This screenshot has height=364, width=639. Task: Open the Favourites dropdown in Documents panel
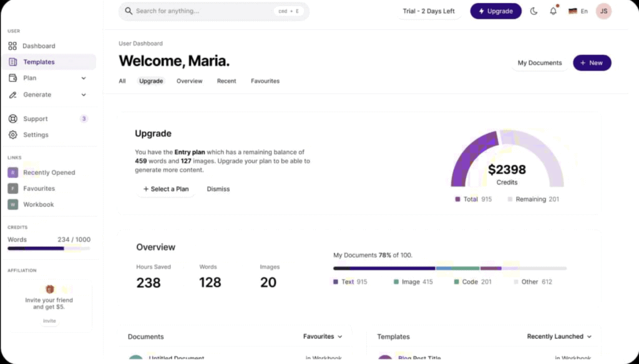click(323, 337)
